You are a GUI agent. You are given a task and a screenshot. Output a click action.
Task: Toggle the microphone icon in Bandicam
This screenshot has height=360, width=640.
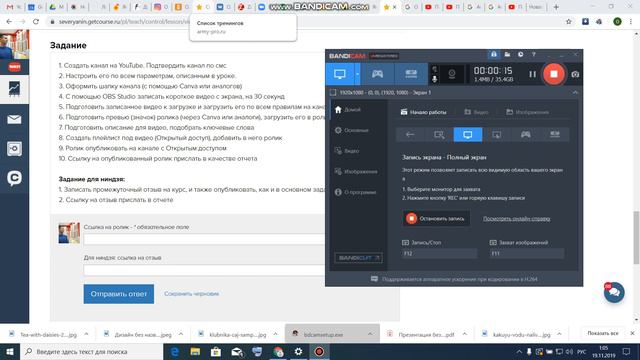(x=434, y=79)
